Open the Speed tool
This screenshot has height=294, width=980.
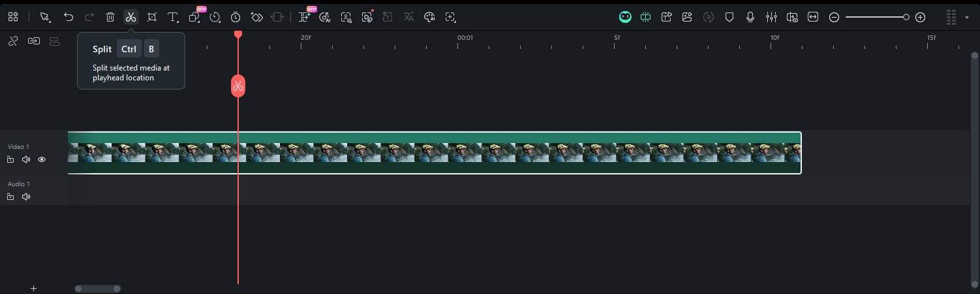pyautogui.click(x=215, y=17)
